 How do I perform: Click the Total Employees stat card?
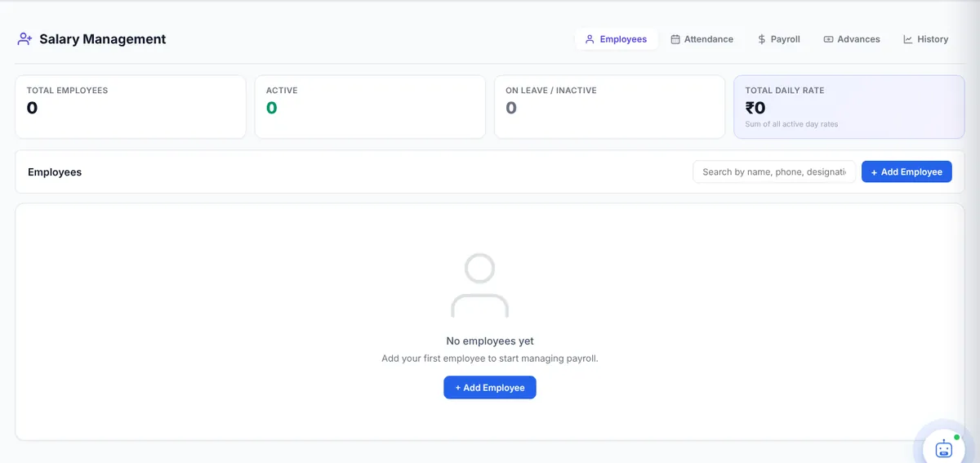coord(131,107)
